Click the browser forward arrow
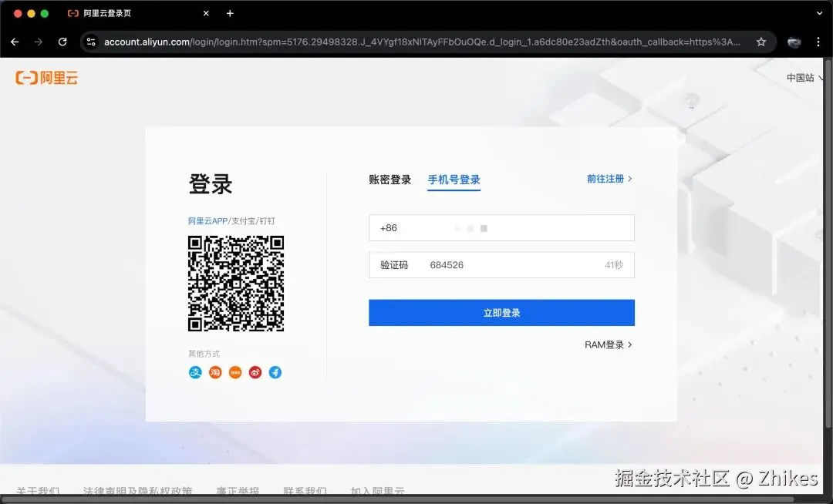The image size is (833, 504). [x=39, y=42]
